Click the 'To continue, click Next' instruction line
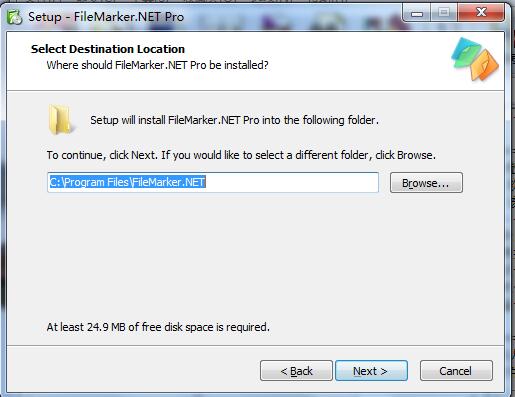The image size is (515, 397). click(x=241, y=155)
